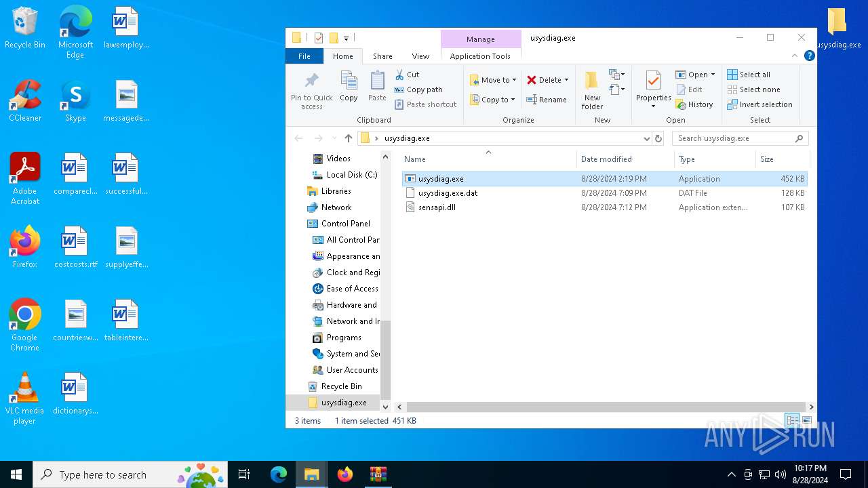The width and height of the screenshot is (868, 488).
Task: Open the Windows Start menu
Action: click(x=16, y=474)
